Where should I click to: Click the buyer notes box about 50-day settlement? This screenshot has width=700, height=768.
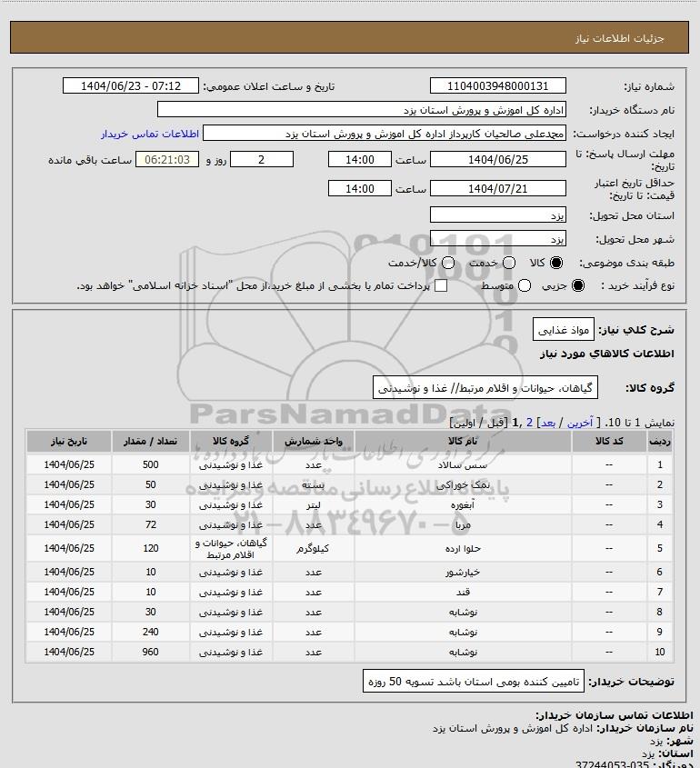tap(474, 682)
